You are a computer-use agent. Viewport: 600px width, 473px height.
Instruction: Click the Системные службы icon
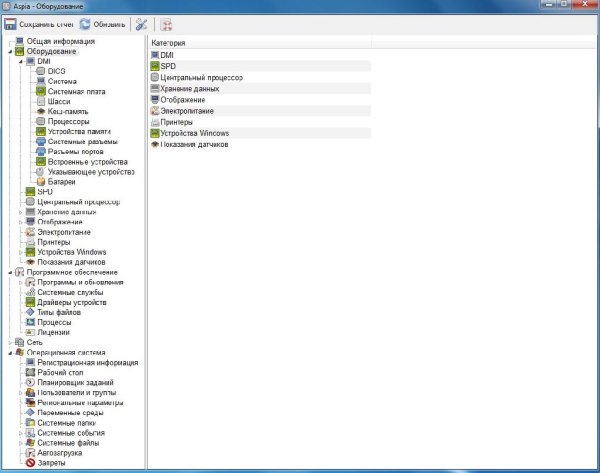tap(30, 292)
